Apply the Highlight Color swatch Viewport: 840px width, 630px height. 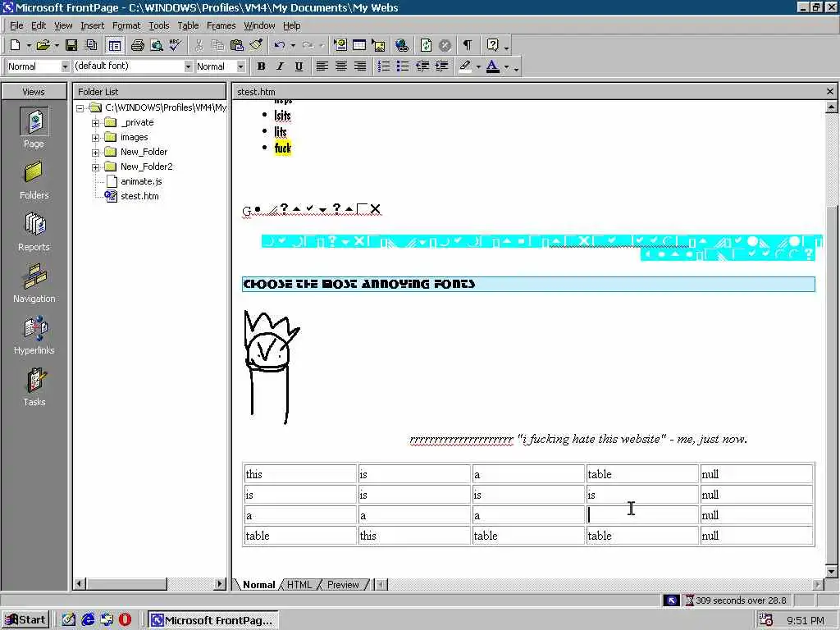click(x=465, y=66)
